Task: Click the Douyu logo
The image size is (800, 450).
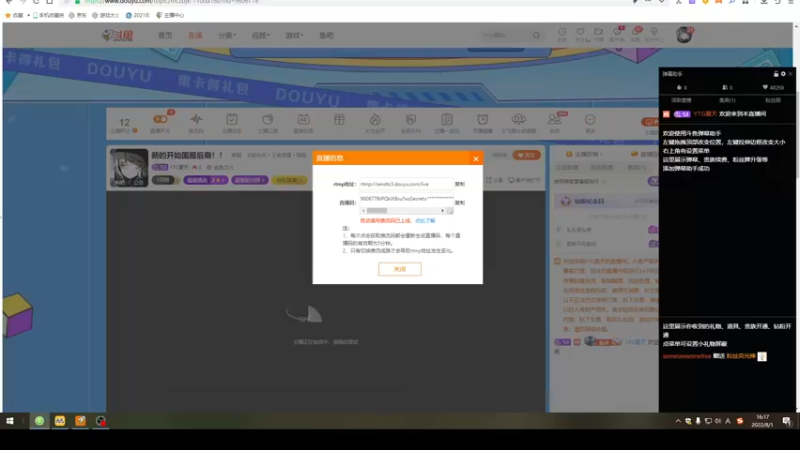Action: pyautogui.click(x=118, y=36)
